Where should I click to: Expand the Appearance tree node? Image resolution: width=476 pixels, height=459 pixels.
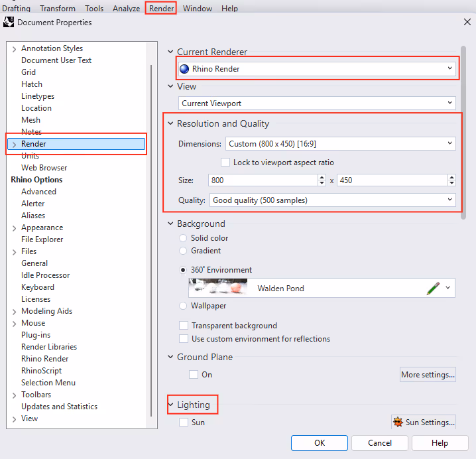pyautogui.click(x=14, y=228)
